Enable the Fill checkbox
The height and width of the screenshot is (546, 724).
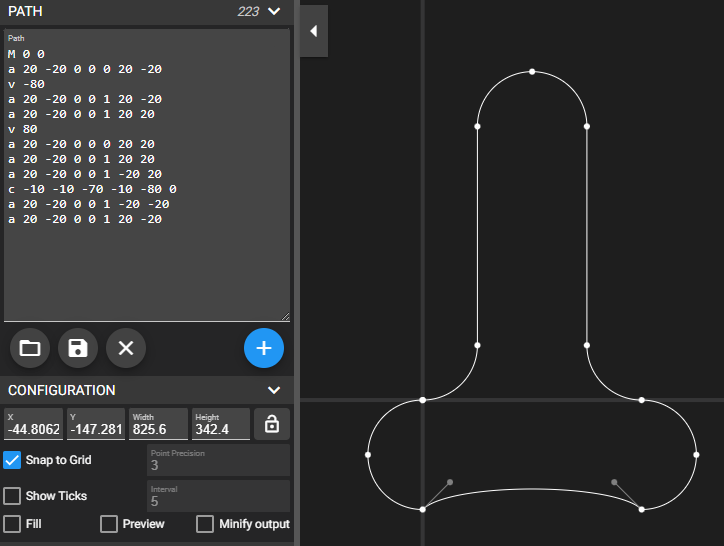12,524
